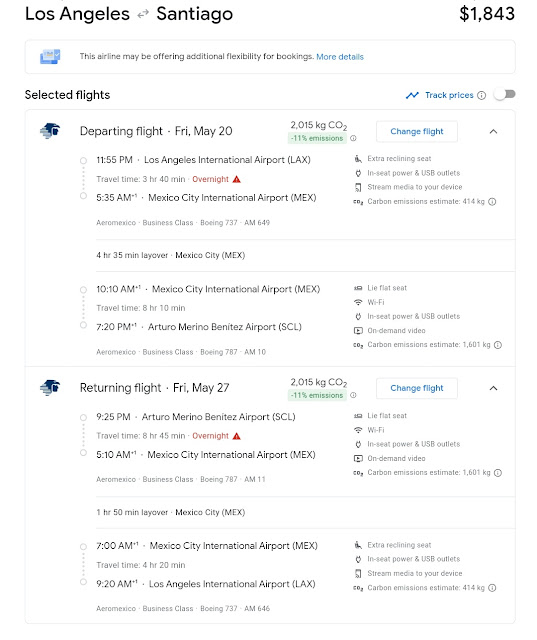Click Aeromexico logo on Departing flight
The width and height of the screenshot is (537, 640).
[x=50, y=131]
